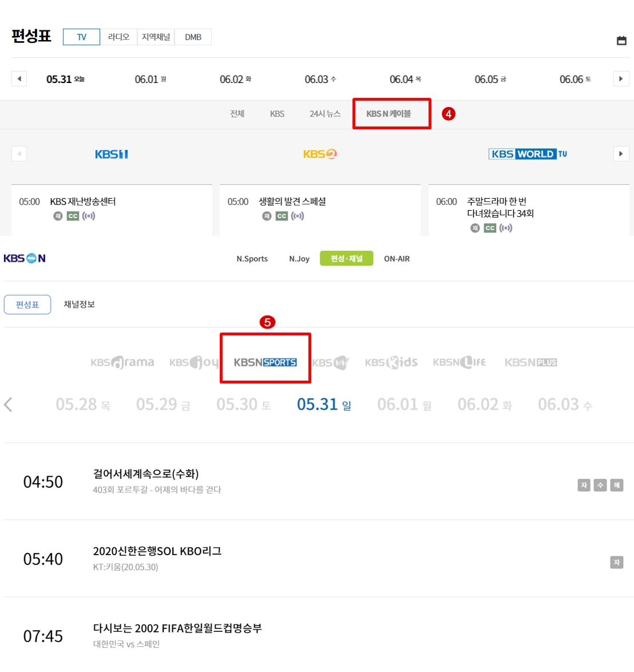
Task: Click 수 badge on 걸어서세계속으로 row
Action: point(600,485)
